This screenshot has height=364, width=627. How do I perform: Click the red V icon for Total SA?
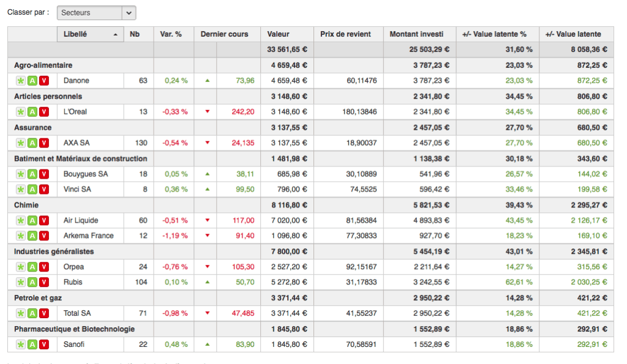pyautogui.click(x=44, y=313)
